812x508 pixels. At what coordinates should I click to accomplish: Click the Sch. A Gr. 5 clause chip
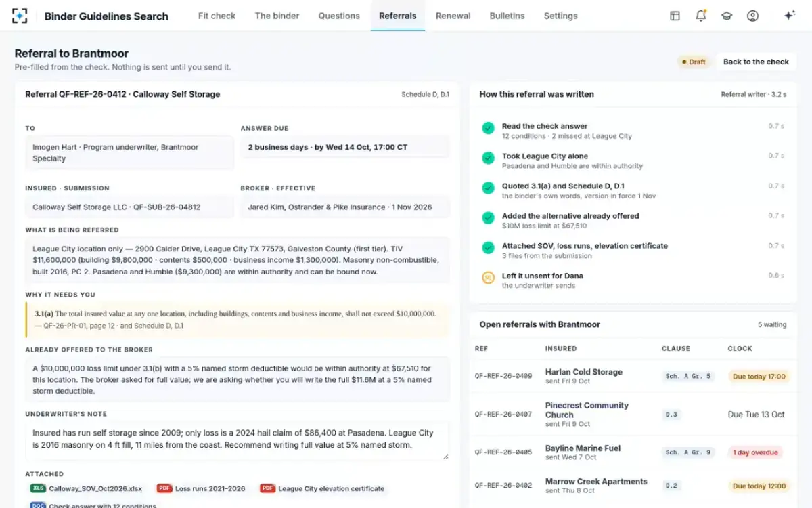pos(688,376)
